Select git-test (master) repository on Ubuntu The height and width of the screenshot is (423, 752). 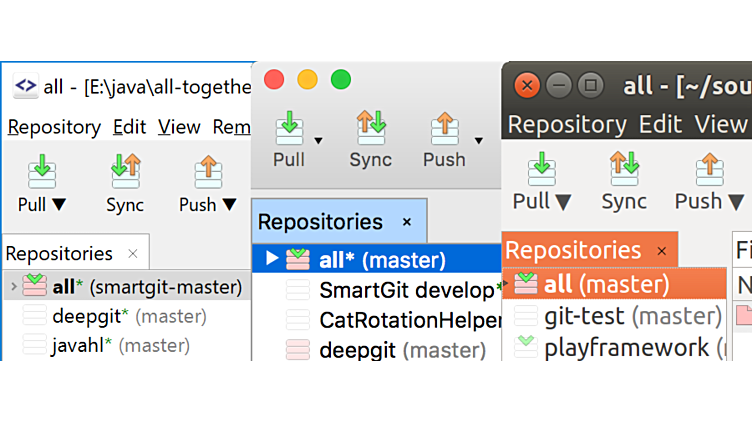[x=632, y=317]
